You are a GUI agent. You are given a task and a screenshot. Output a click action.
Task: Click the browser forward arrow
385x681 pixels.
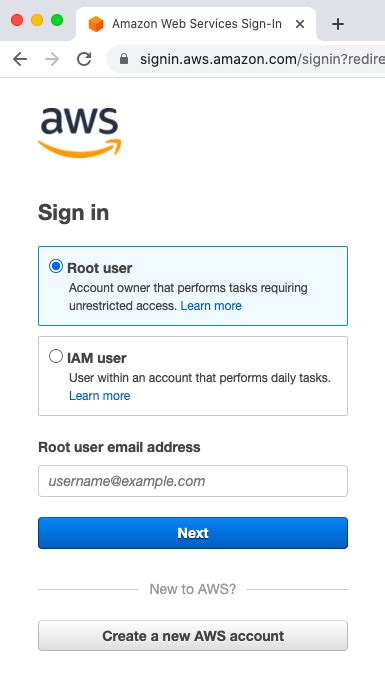pos(52,59)
